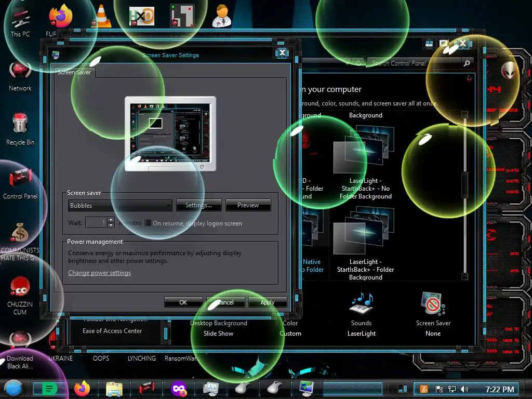Click the LaserLight value under Sounds
The image size is (532, 399).
point(362,333)
